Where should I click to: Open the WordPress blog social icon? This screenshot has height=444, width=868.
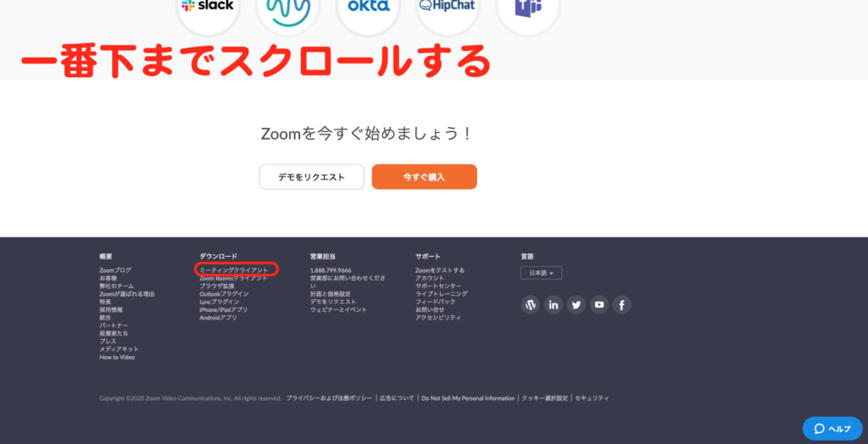pyautogui.click(x=531, y=304)
